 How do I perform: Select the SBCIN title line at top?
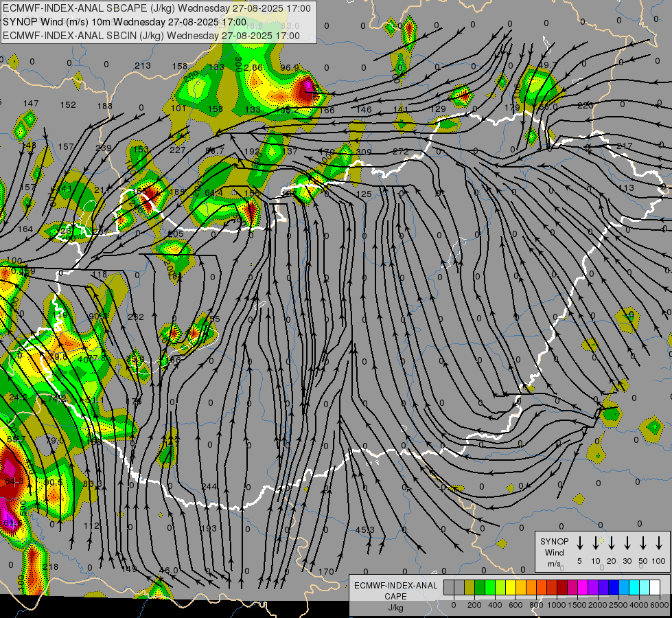point(151,36)
